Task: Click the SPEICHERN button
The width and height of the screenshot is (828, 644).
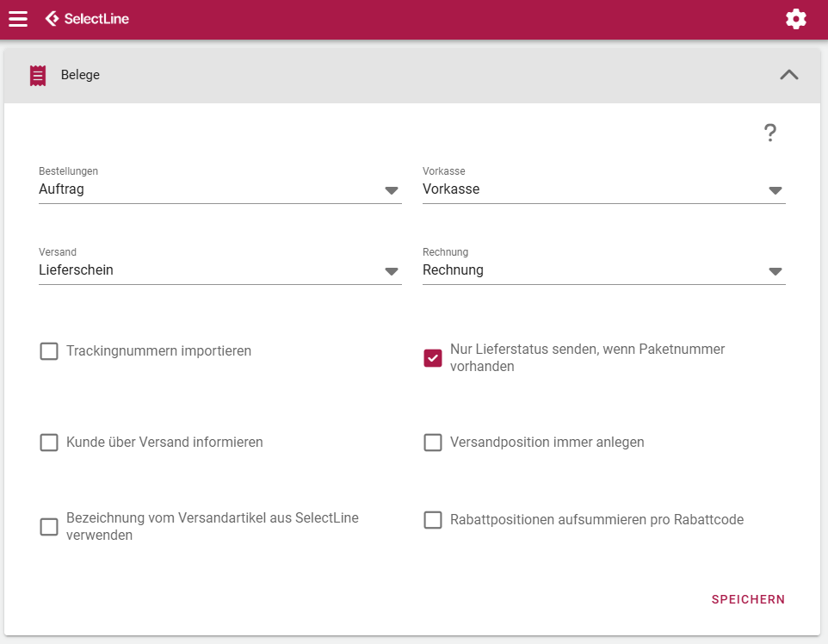Action: pyautogui.click(x=748, y=599)
